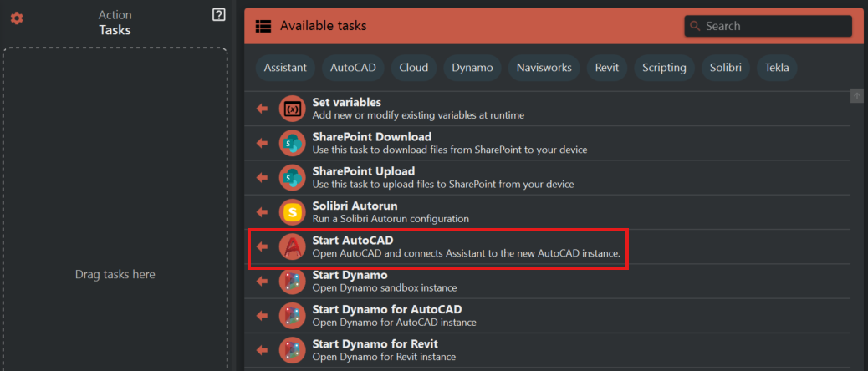Click the Start AutoCAD task icon
Screen dimensions: 868x371
[x=293, y=246]
